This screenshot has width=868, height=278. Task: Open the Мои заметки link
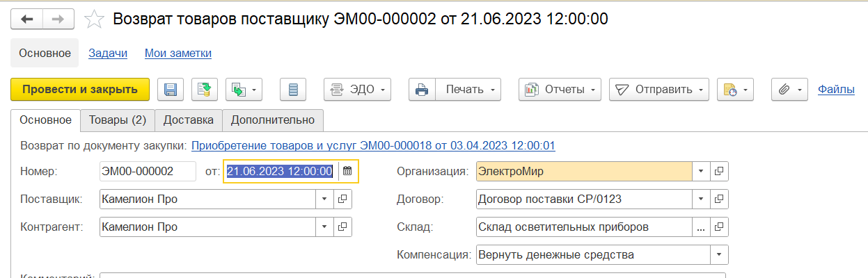(178, 53)
